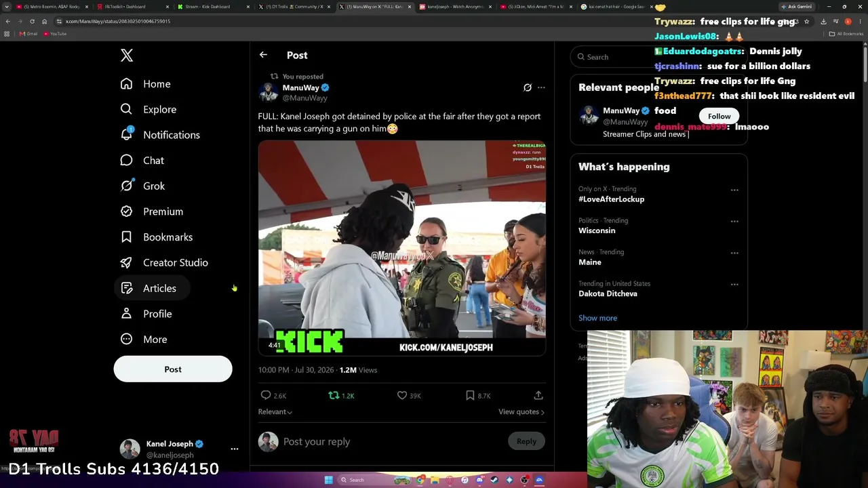Open Steam from the taskbar
Viewport: 868px width, 488px height.
pyautogui.click(x=494, y=480)
